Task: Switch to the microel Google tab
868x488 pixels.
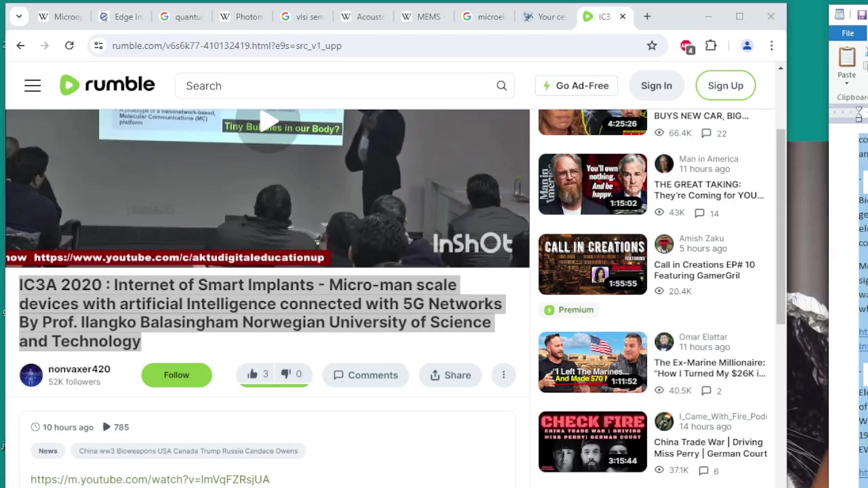Action: [484, 16]
